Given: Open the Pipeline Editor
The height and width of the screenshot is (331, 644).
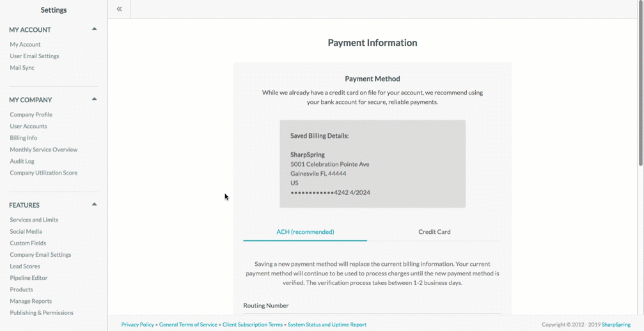Looking at the screenshot, I should click(29, 278).
